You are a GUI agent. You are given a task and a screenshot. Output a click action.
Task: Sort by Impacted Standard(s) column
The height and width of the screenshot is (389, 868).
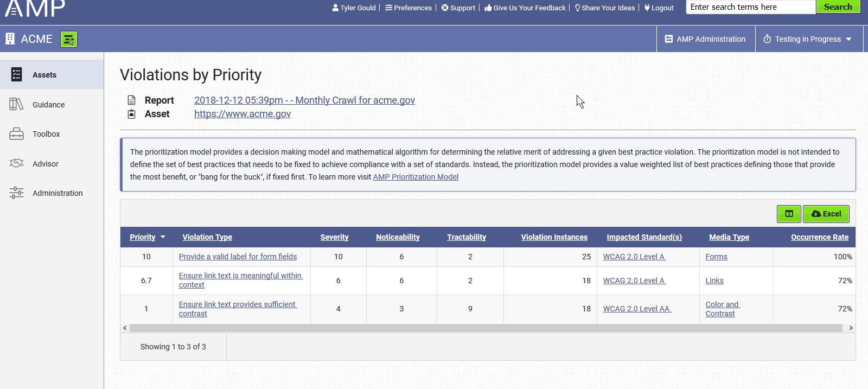(644, 237)
